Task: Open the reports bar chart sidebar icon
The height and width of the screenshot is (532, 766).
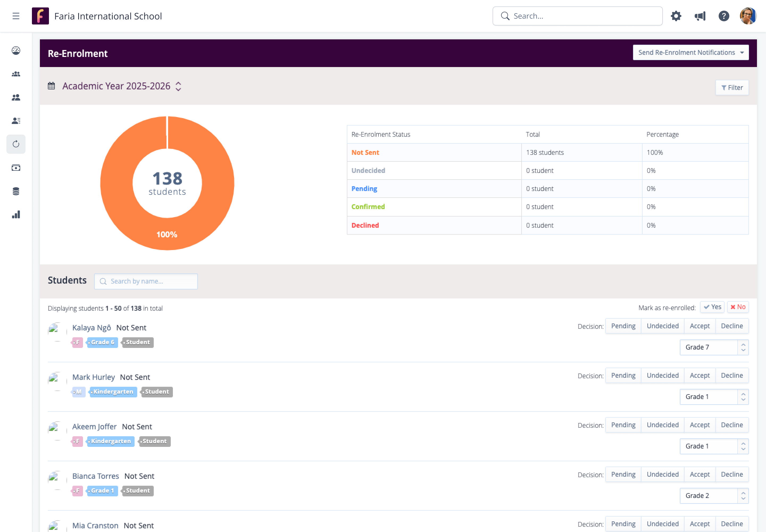Action: 16,215
